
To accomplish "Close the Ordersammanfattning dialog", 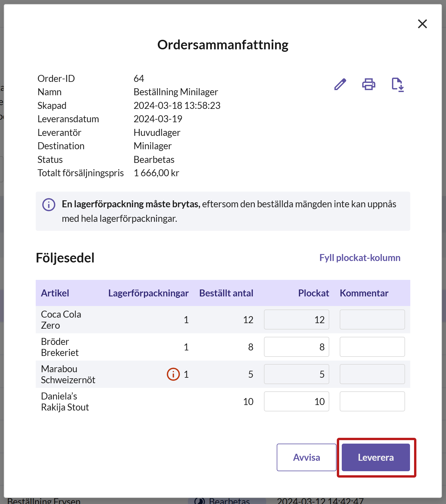I will click(x=422, y=24).
